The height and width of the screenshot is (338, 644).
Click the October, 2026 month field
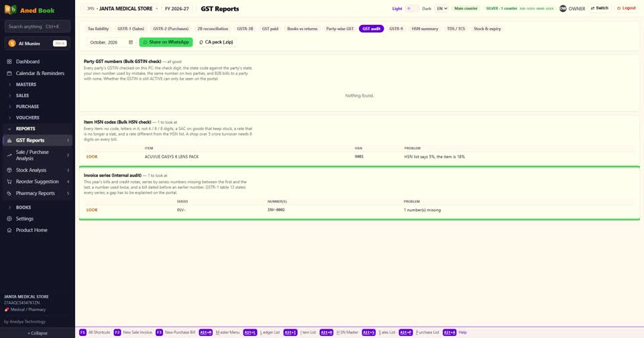click(111, 42)
